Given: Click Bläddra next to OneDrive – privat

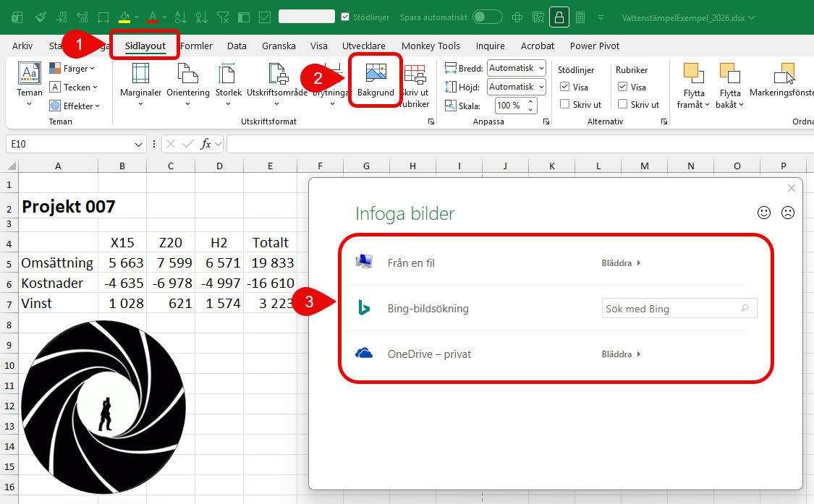Looking at the screenshot, I should coord(621,354).
